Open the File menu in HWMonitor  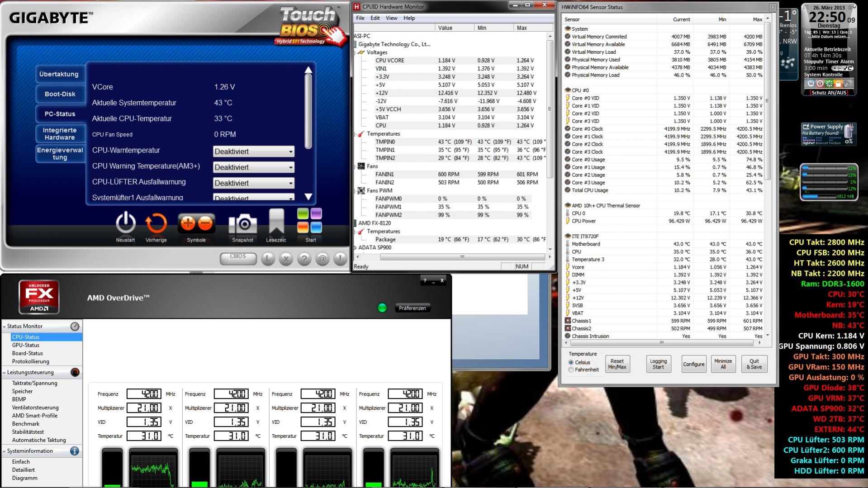[360, 18]
